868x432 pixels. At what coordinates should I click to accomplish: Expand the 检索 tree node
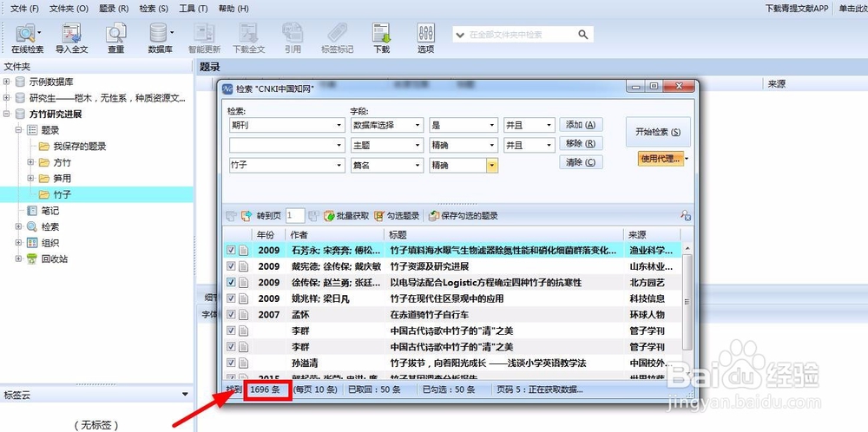click(18, 226)
